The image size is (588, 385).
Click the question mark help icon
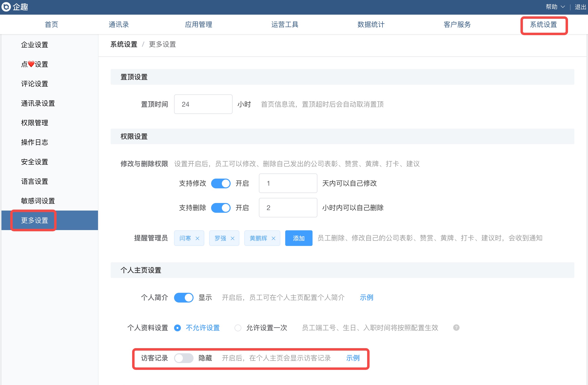[456, 328]
